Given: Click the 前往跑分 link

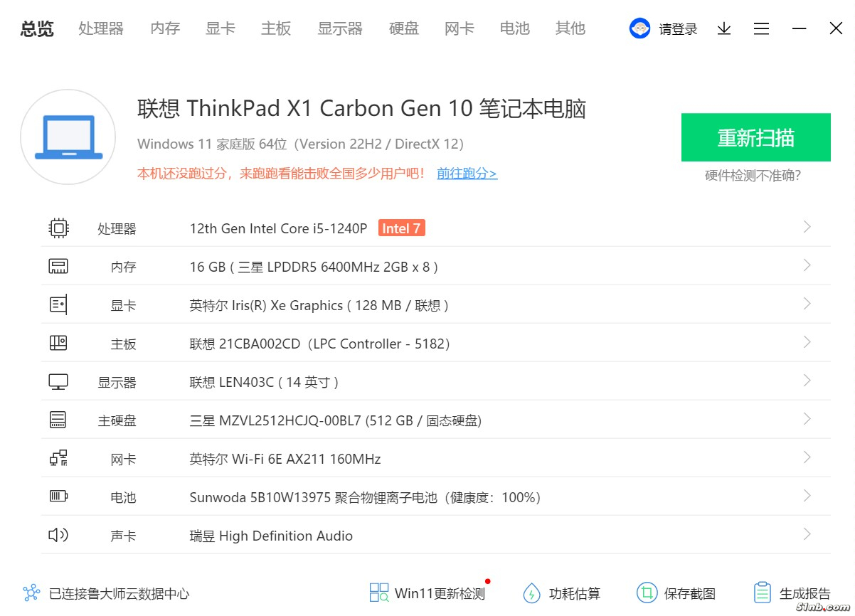Looking at the screenshot, I should [x=467, y=173].
